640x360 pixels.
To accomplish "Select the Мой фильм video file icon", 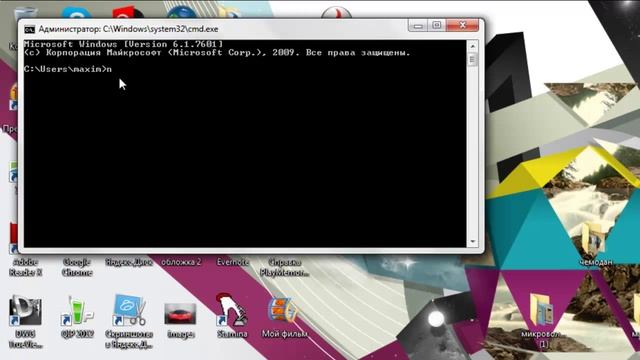I will coord(283,311).
